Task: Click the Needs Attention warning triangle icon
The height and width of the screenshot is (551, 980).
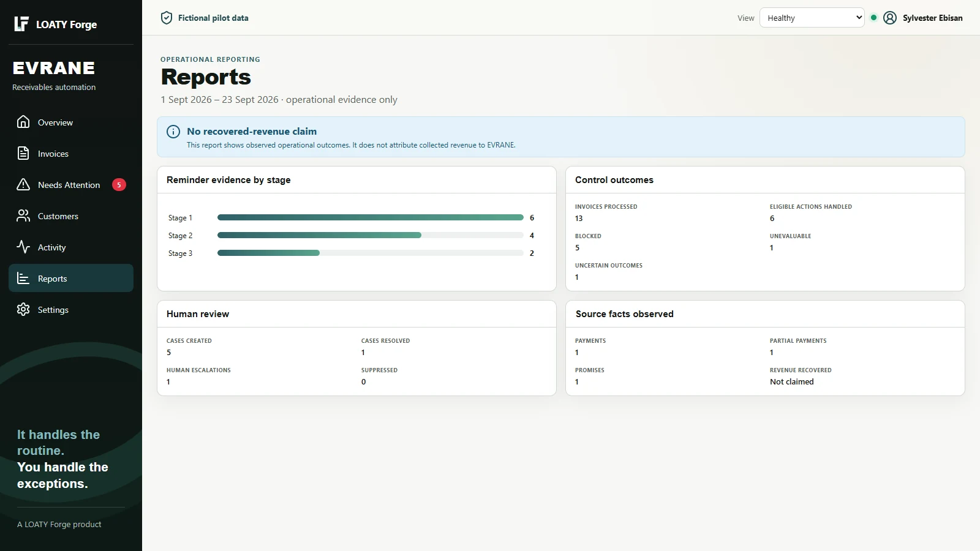Action: [x=23, y=184]
